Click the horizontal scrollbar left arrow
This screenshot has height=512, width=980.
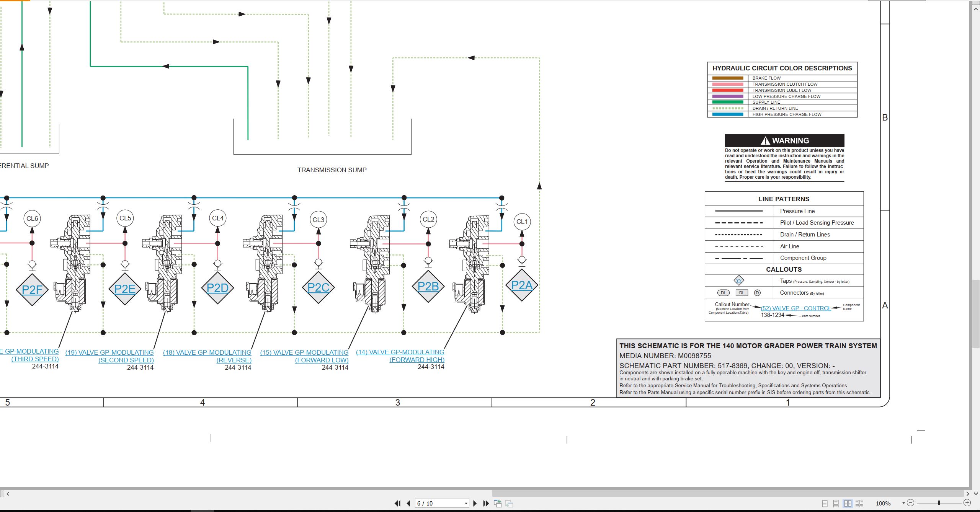[8, 494]
